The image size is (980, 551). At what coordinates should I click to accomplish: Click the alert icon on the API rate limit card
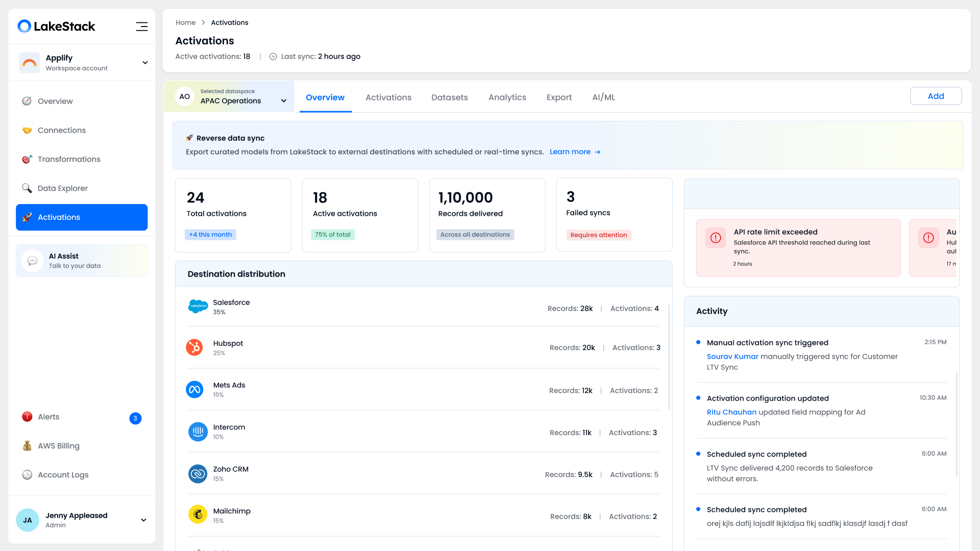(x=716, y=238)
